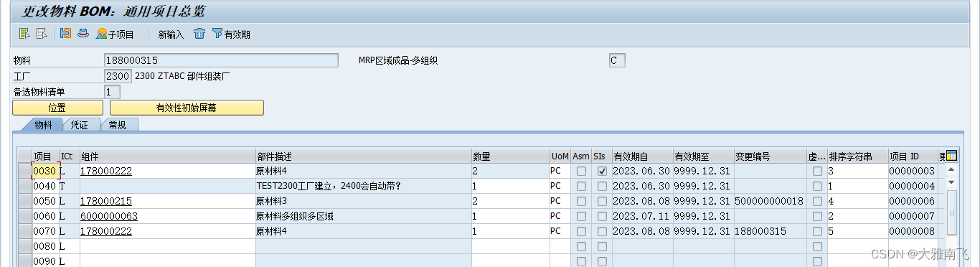980x267 pixels.
Task: Switch to the 凭证 tab
Action: point(80,125)
